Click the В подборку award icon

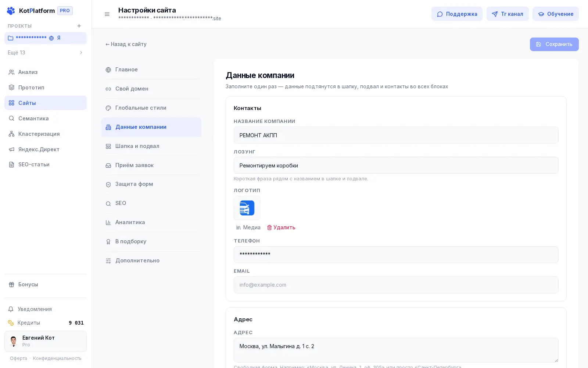click(x=108, y=242)
